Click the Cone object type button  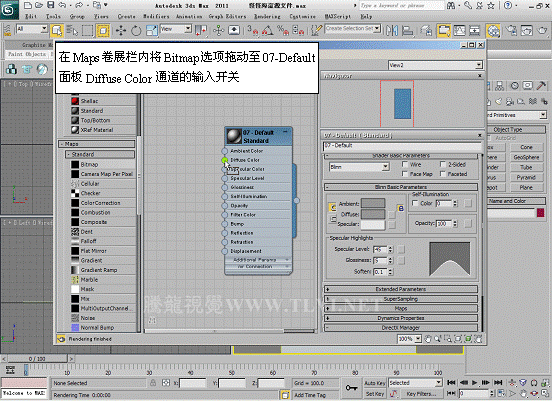[x=526, y=147]
